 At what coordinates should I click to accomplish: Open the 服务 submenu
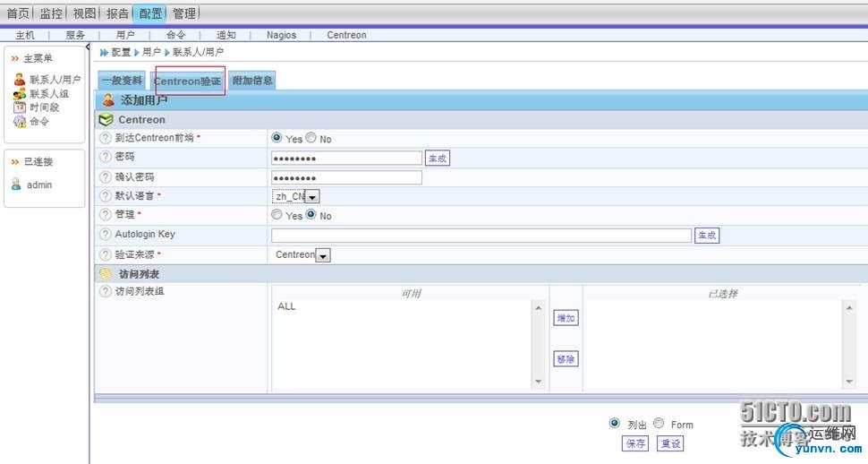click(x=75, y=35)
